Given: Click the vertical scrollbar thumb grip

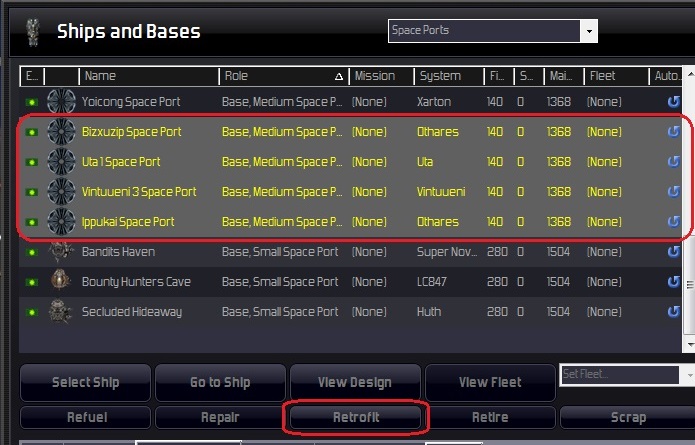Looking at the screenshot, I should coord(690,284).
